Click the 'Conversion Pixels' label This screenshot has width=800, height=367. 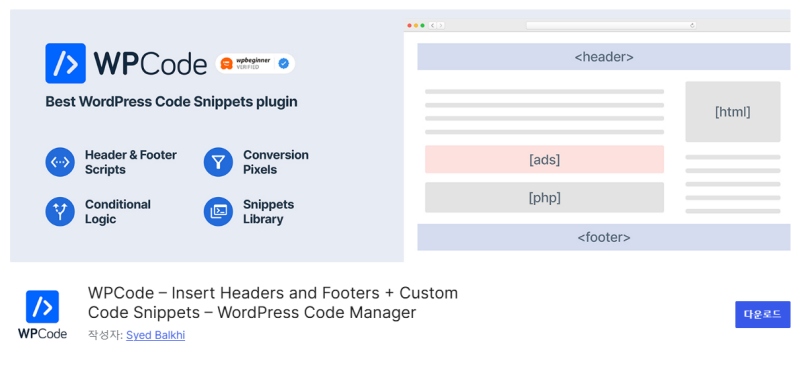(276, 162)
